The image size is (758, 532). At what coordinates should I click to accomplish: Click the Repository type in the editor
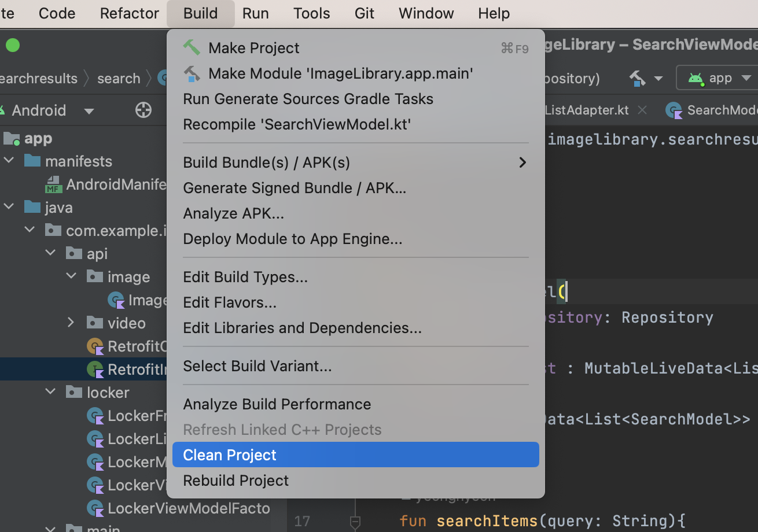coord(667,317)
